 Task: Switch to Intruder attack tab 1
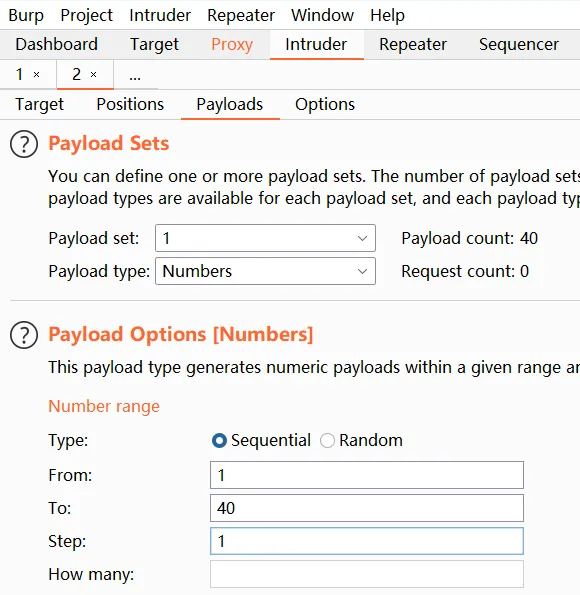click(19, 74)
